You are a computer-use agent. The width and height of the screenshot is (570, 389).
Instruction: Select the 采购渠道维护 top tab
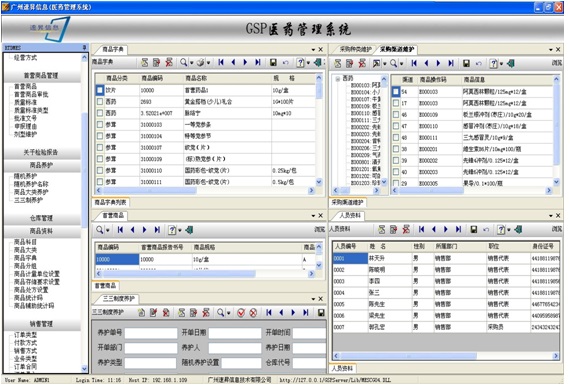pyautogui.click(x=397, y=49)
